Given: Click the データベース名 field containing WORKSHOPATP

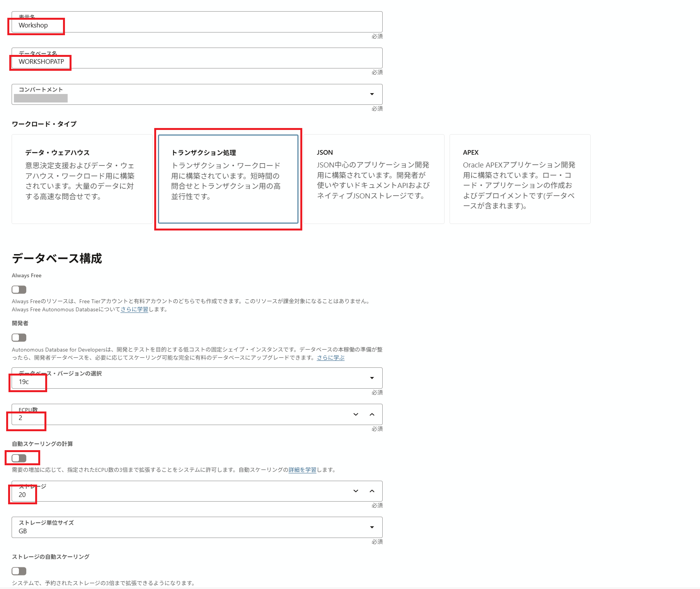Looking at the screenshot, I should click(196, 62).
